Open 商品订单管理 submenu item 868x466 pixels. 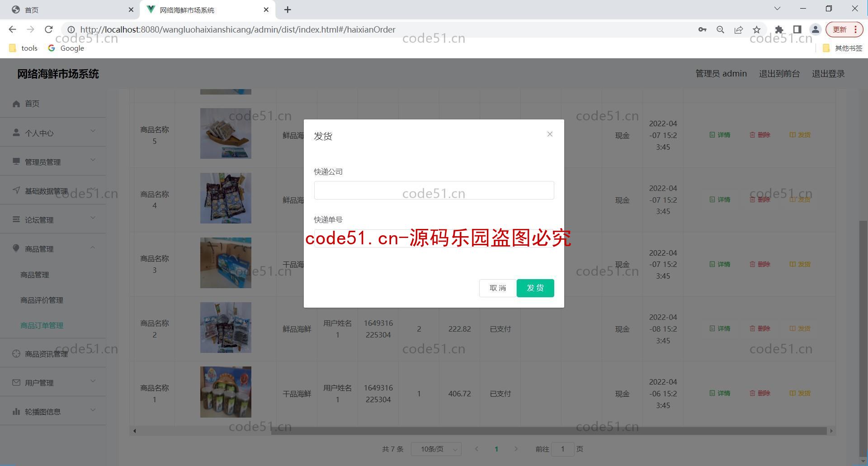pos(42,325)
